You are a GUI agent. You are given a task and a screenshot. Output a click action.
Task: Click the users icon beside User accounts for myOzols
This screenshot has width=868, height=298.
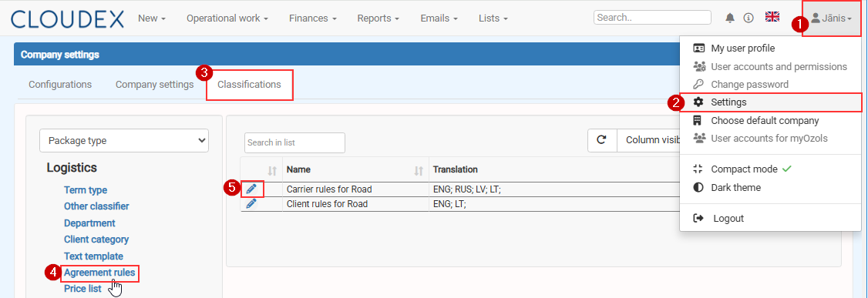click(x=699, y=138)
